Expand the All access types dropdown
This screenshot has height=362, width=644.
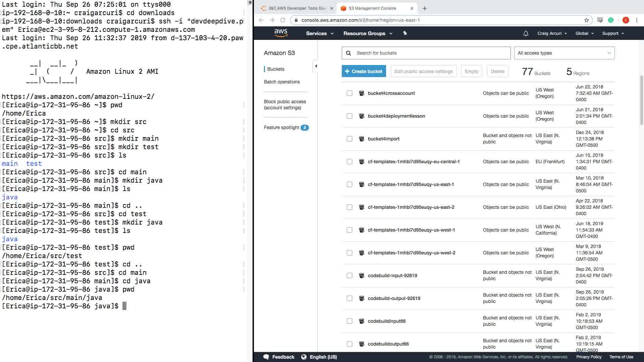click(x=564, y=53)
